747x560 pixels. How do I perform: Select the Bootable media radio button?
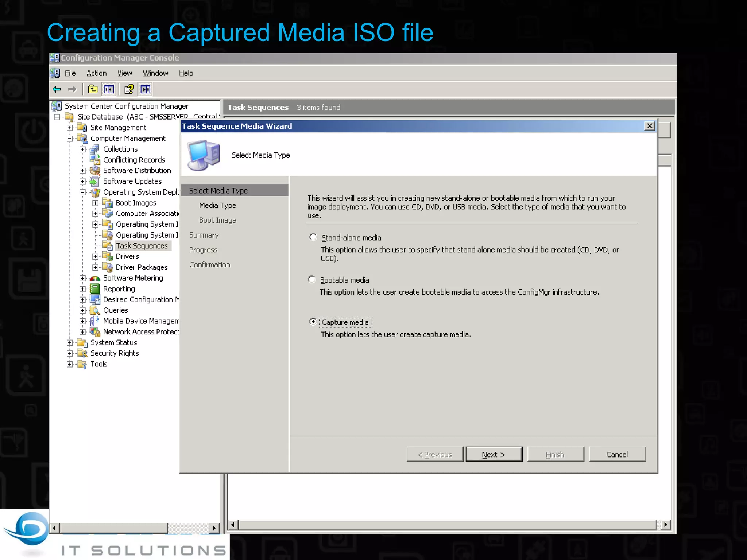pos(312,280)
